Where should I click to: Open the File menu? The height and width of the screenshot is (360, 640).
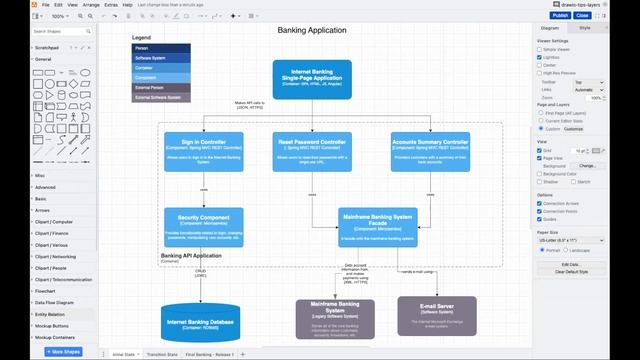coord(46,5)
